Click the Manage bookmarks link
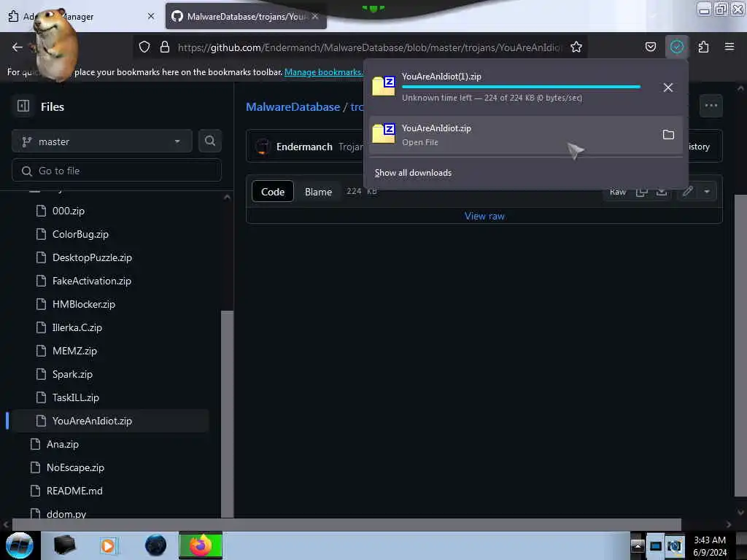Screen dimensions: 747x560 [323, 72]
